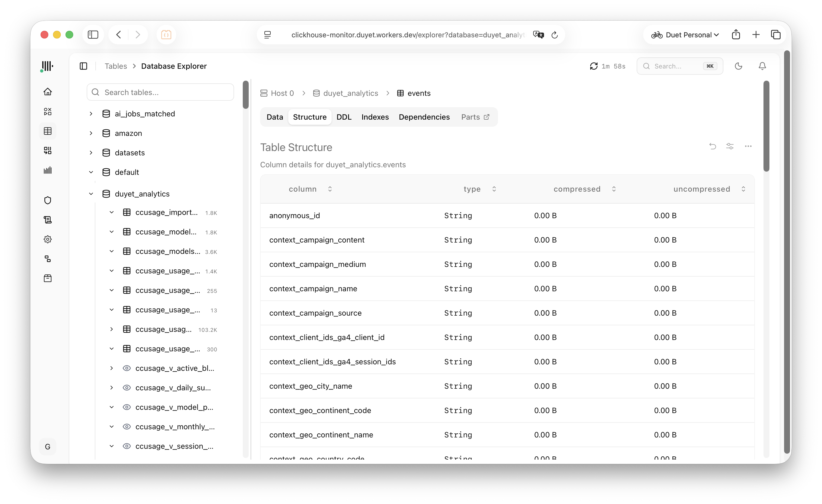Click the table list scrollbar thumb
Screen dimensions: 822x504
pyautogui.click(x=245, y=95)
